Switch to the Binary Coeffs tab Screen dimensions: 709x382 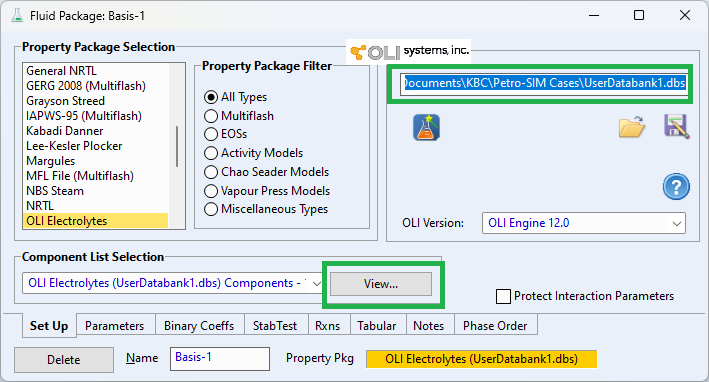pos(199,326)
